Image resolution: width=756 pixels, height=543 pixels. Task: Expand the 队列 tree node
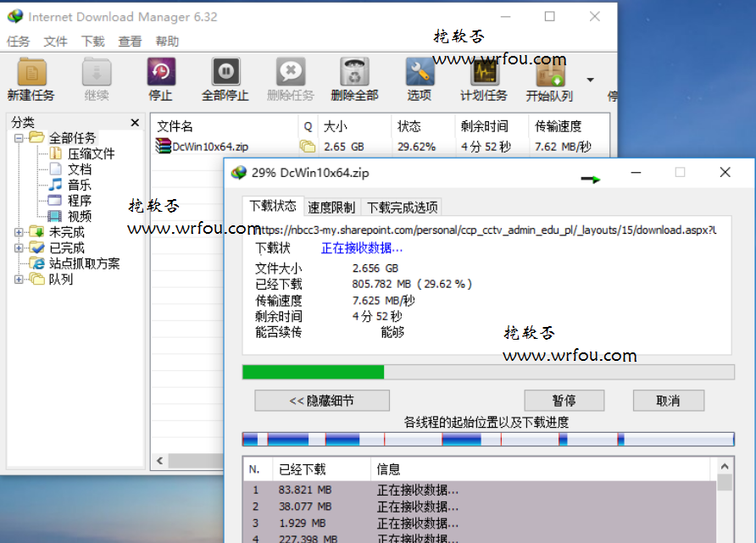click(x=19, y=279)
